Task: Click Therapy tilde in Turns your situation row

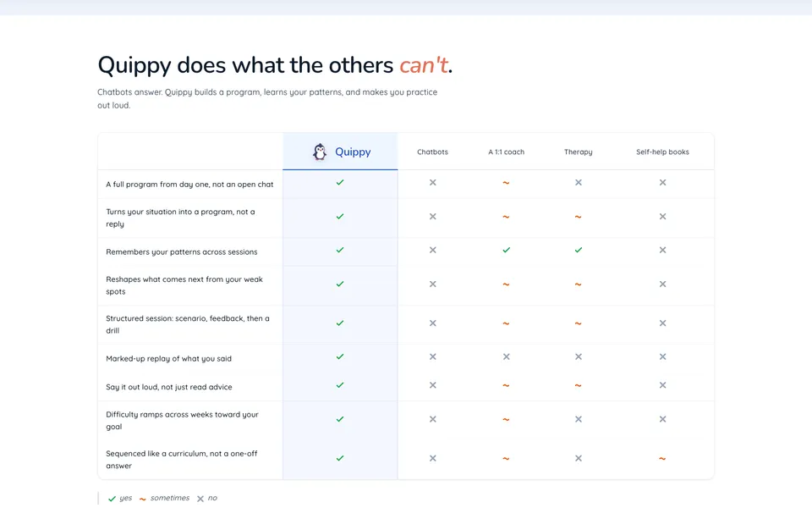Action: click(x=578, y=217)
